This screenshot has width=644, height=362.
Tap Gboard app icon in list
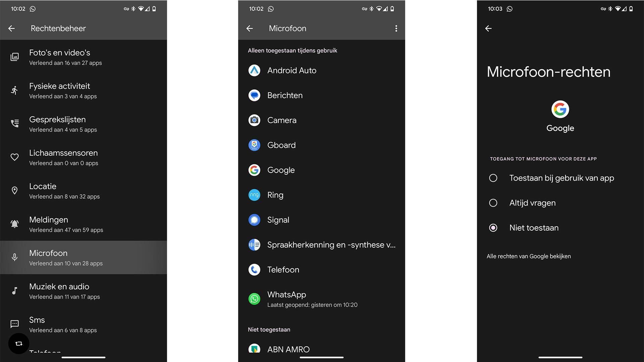pyautogui.click(x=254, y=145)
